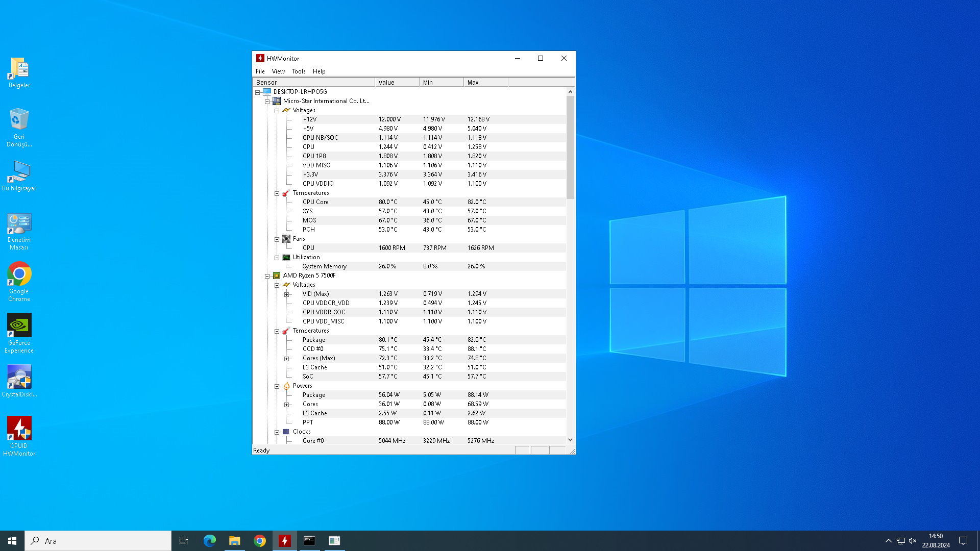The image size is (980, 551).
Task: Click the taskbar clock and date
Action: click(x=936, y=541)
